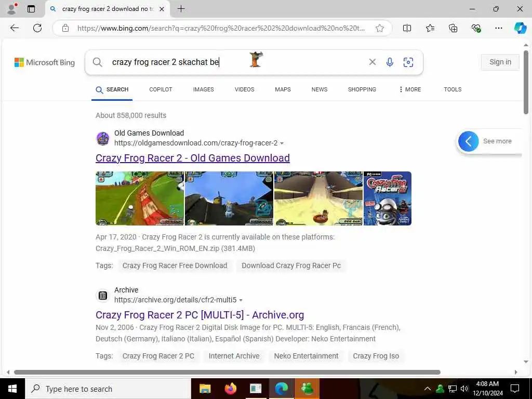Expand archive.org URL dropdown arrow
532x399 pixels.
point(241,300)
